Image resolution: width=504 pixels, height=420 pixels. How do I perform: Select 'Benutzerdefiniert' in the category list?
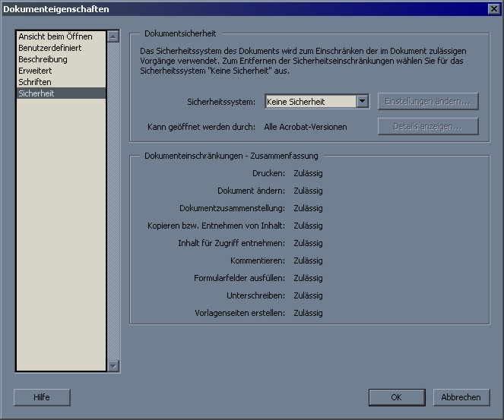[61, 48]
